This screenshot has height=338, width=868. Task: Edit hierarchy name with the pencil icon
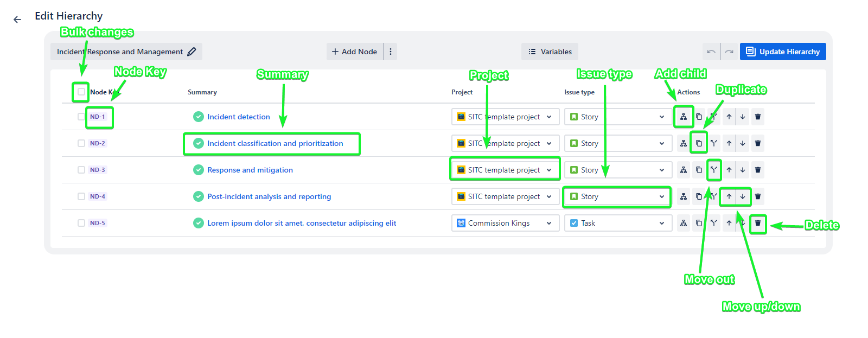(192, 52)
